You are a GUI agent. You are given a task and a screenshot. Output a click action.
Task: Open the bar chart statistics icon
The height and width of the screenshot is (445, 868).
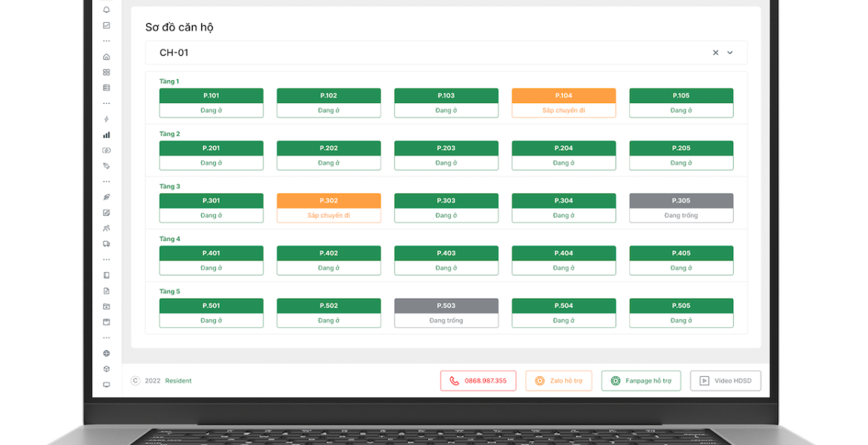pos(106,135)
